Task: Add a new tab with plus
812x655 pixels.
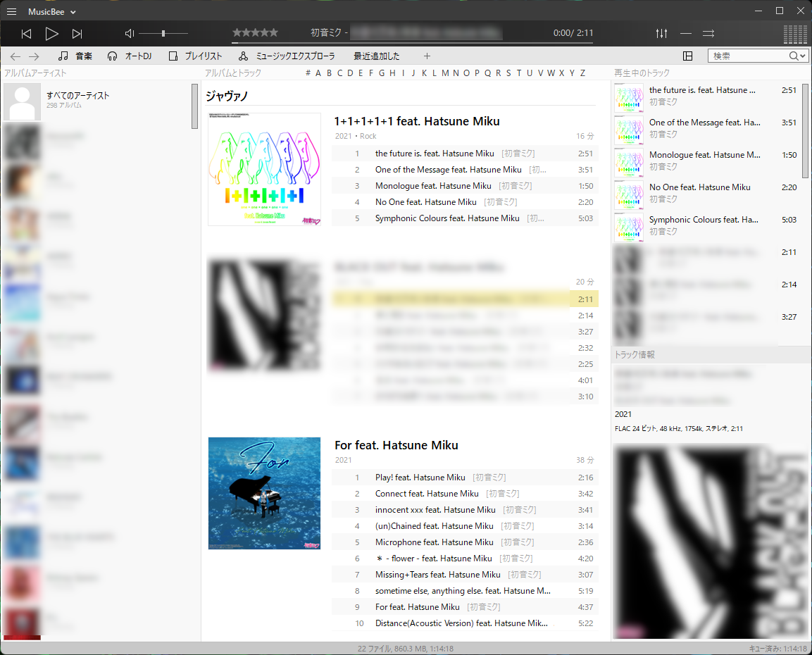Action: [427, 56]
